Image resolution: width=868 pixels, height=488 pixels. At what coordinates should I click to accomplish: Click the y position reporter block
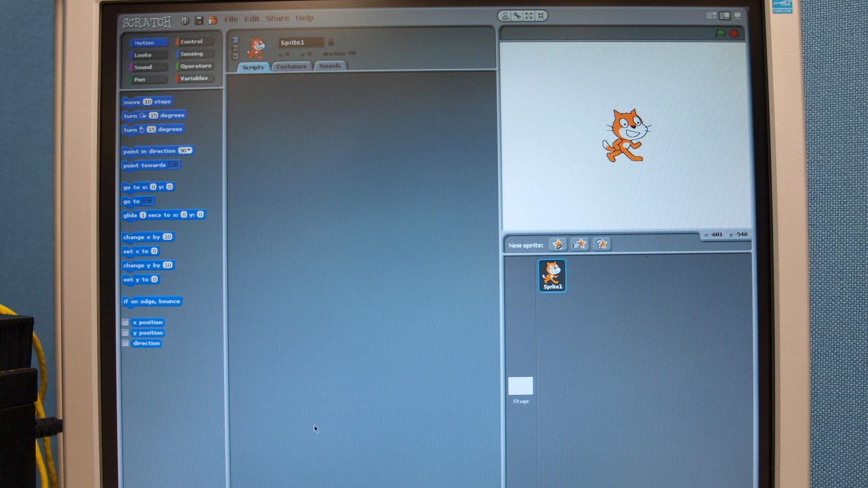[148, 333]
